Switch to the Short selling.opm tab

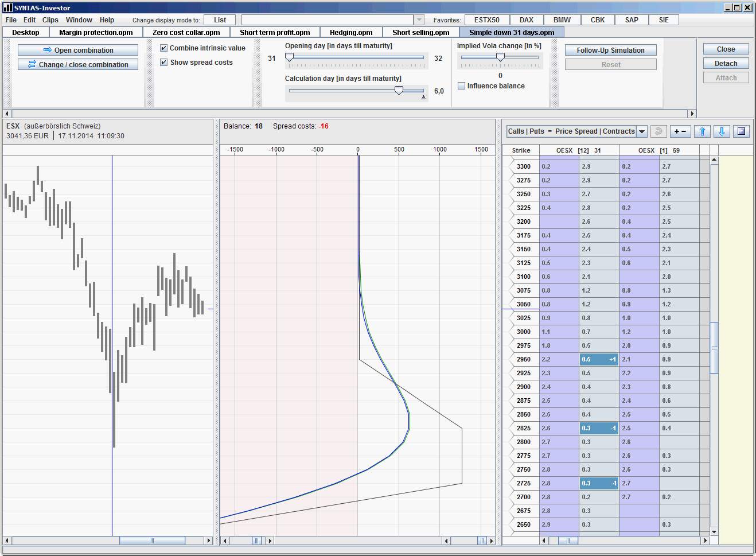(421, 33)
